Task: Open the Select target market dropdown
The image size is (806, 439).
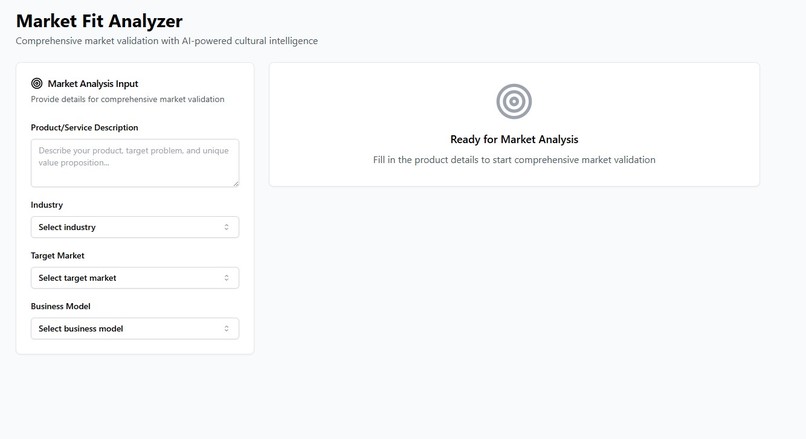Action: click(135, 278)
